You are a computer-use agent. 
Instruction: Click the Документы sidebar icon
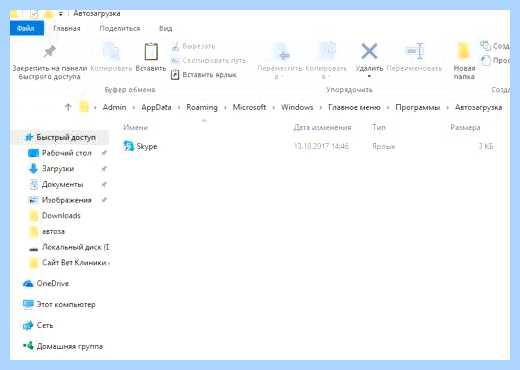pos(34,184)
